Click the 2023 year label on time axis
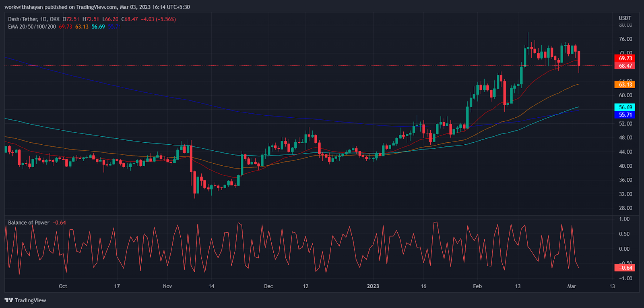Image resolution: width=644 pixels, height=308 pixels. [x=373, y=286]
